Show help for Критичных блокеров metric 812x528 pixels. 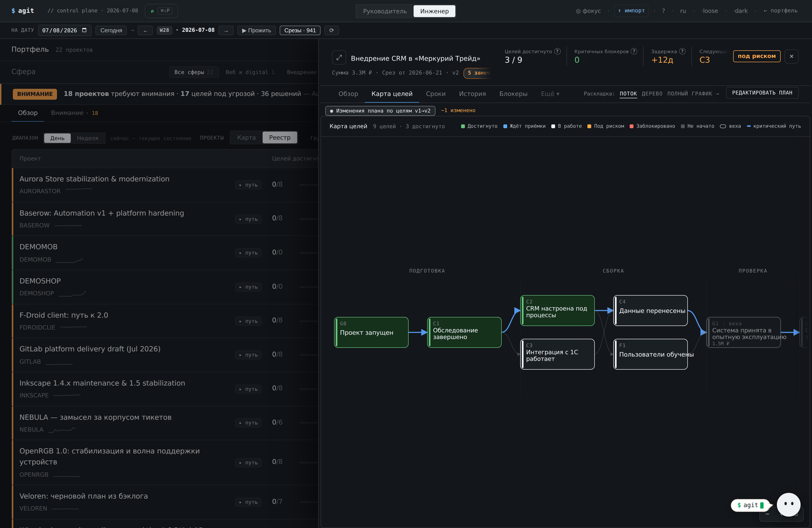pyautogui.click(x=634, y=51)
